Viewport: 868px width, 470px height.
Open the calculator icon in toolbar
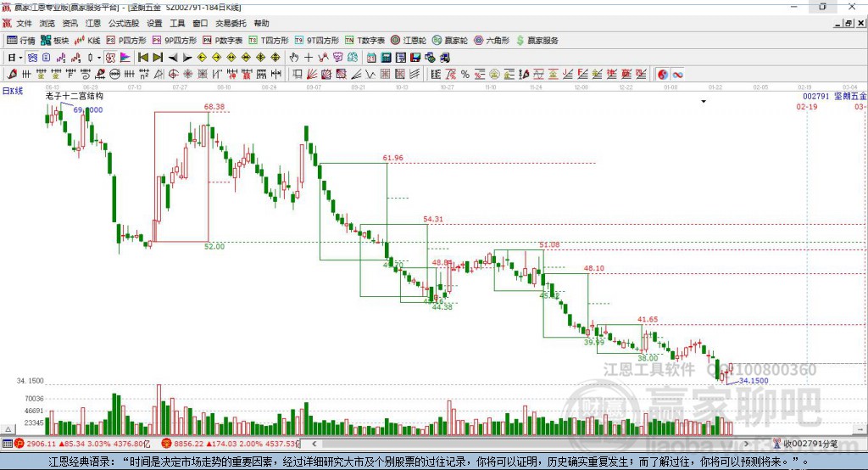[x=386, y=58]
